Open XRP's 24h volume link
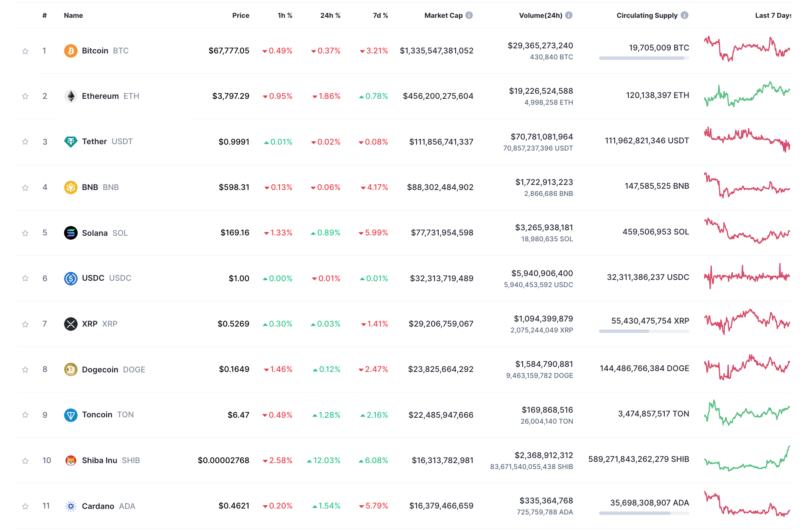 pyautogui.click(x=543, y=319)
